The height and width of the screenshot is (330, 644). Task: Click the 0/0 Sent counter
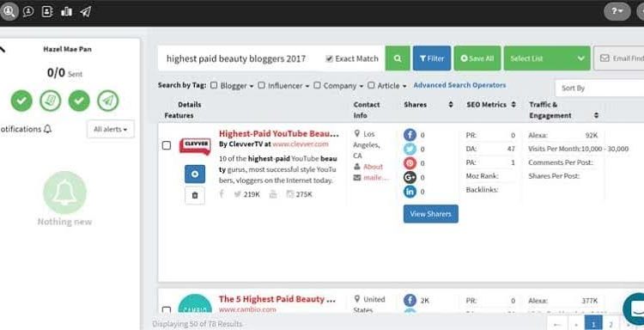click(x=64, y=73)
